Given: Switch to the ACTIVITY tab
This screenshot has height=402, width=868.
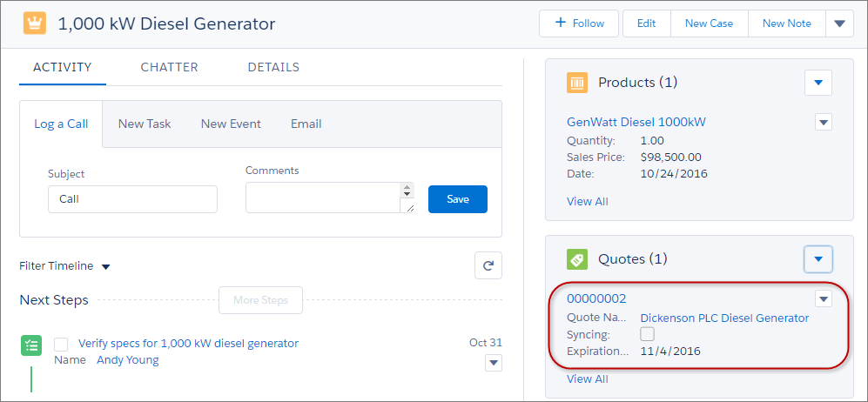Looking at the screenshot, I should pyautogui.click(x=62, y=68).
